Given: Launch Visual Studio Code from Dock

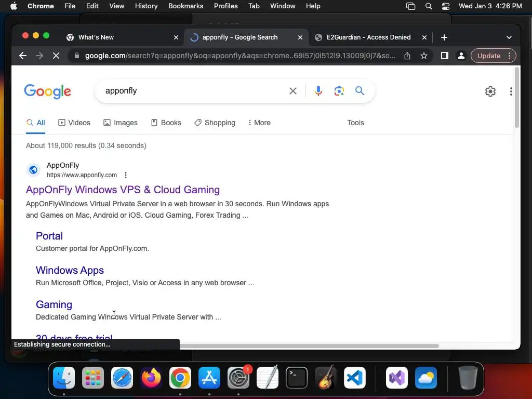Looking at the screenshot, I should point(354,378).
